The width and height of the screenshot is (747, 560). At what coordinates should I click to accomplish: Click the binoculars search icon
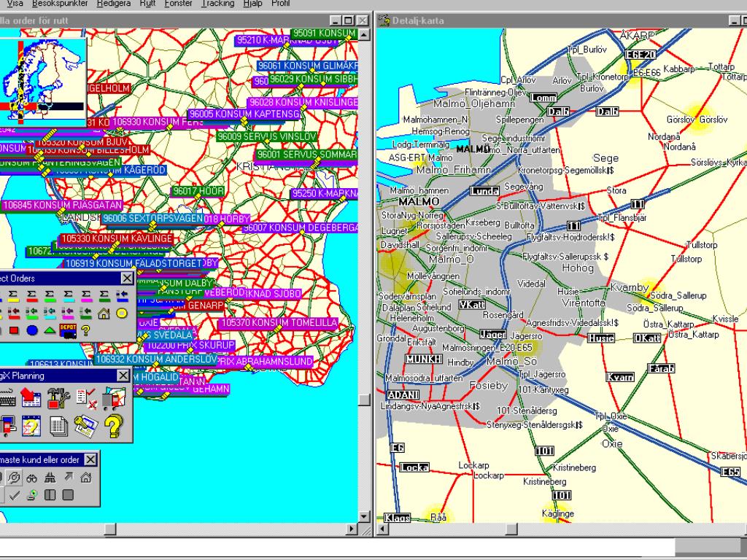(x=32, y=478)
